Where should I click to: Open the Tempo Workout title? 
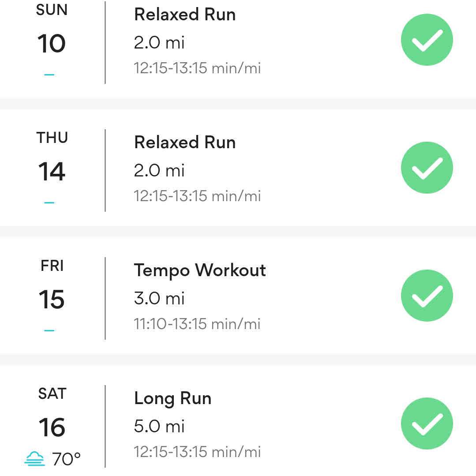[200, 270]
